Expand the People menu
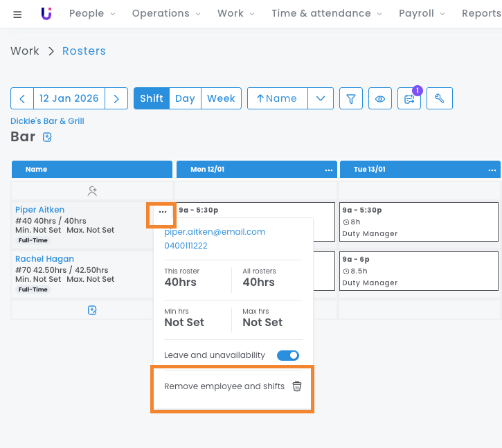Image resolution: width=502 pixels, height=448 pixels. [92, 13]
